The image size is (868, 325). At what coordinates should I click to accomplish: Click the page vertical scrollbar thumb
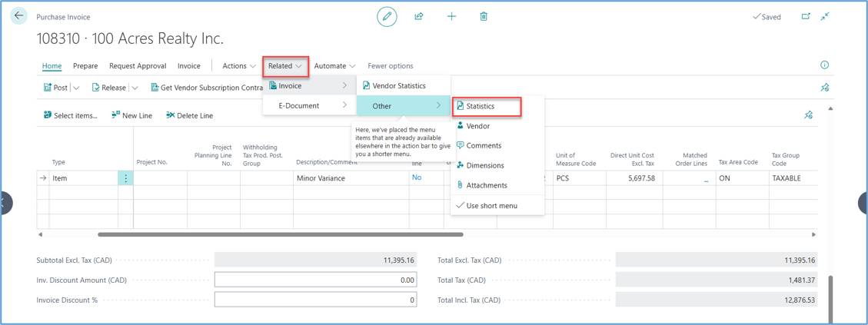point(829,298)
